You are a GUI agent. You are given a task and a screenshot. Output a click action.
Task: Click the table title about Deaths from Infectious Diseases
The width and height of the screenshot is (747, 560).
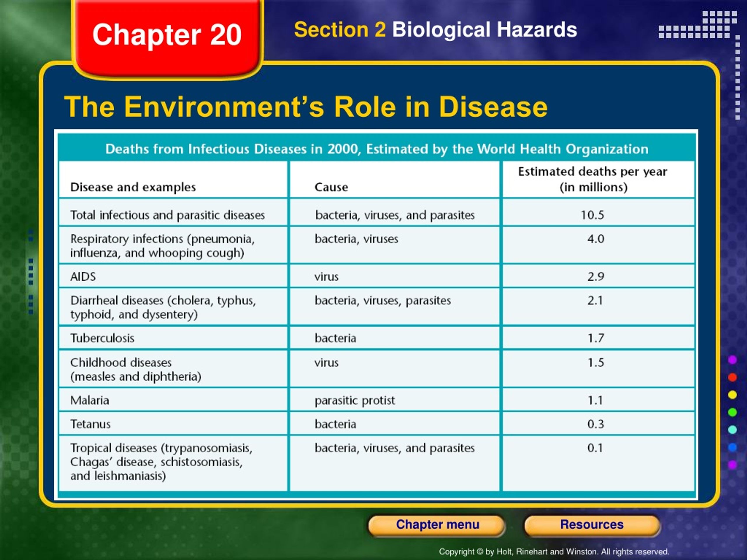(376, 149)
